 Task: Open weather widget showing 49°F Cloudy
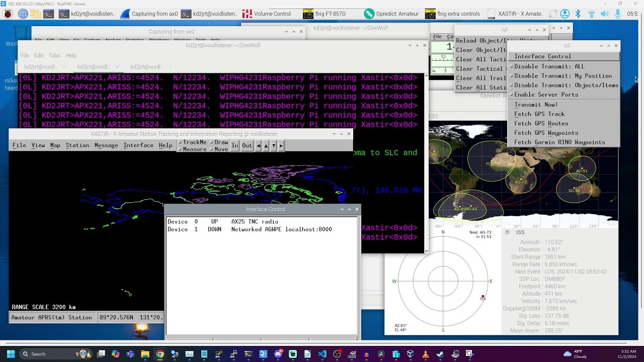[x=575, y=354]
